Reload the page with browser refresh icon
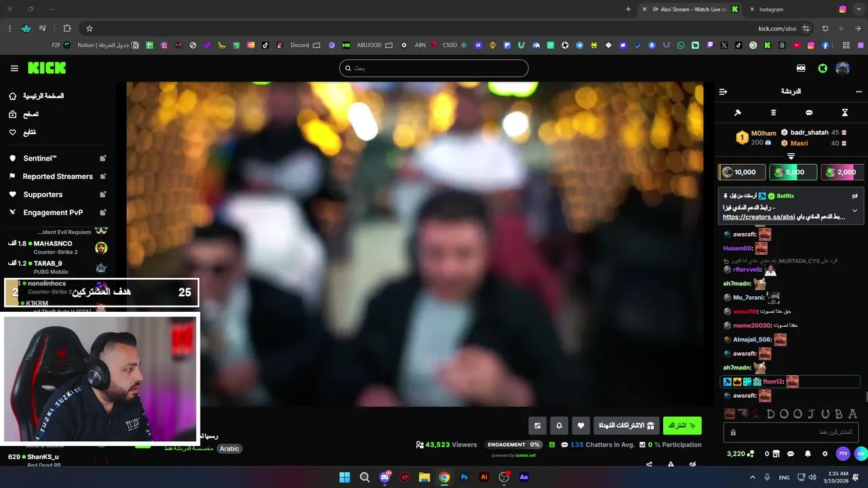The width and height of the screenshot is (868, 488). 825,28
